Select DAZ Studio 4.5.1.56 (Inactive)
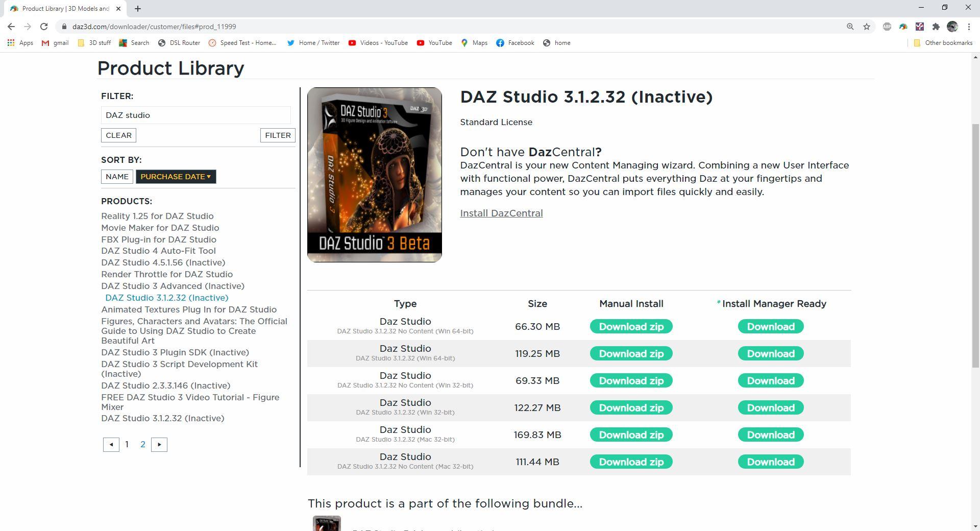 click(x=163, y=263)
